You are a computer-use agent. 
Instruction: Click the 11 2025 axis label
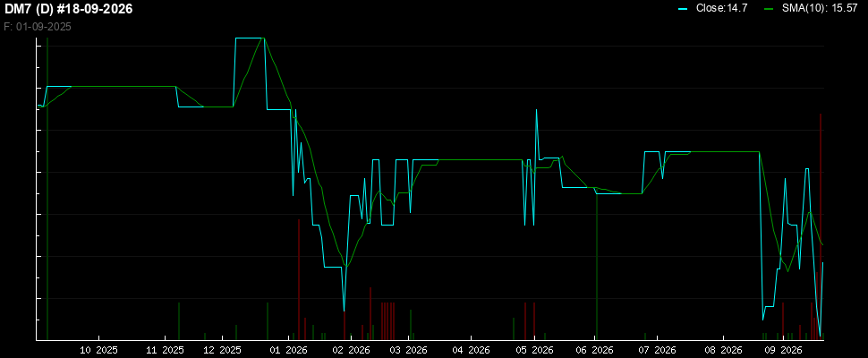click(165, 350)
